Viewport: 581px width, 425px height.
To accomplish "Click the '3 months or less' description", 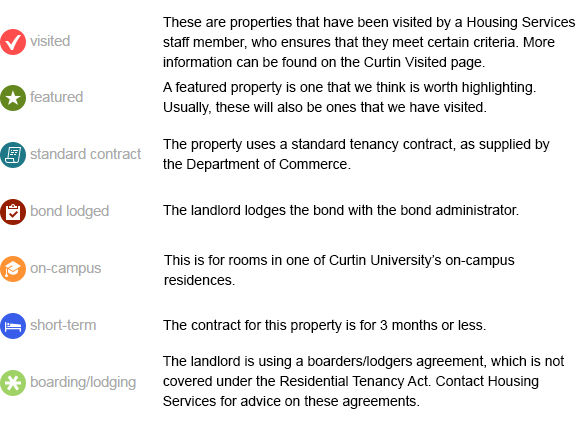I will point(325,325).
